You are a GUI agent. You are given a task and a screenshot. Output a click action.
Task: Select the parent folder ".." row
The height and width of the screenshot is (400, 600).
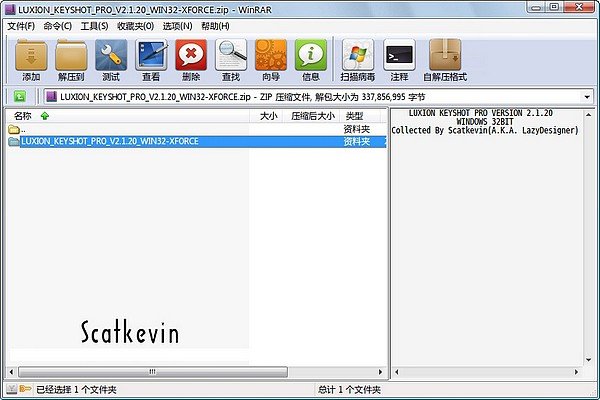[x=197, y=129]
